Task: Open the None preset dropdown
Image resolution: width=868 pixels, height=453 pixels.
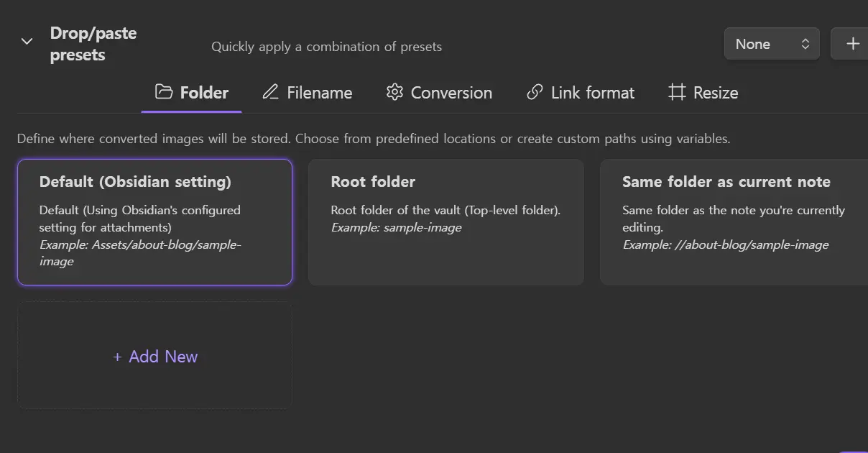Action: point(772,44)
